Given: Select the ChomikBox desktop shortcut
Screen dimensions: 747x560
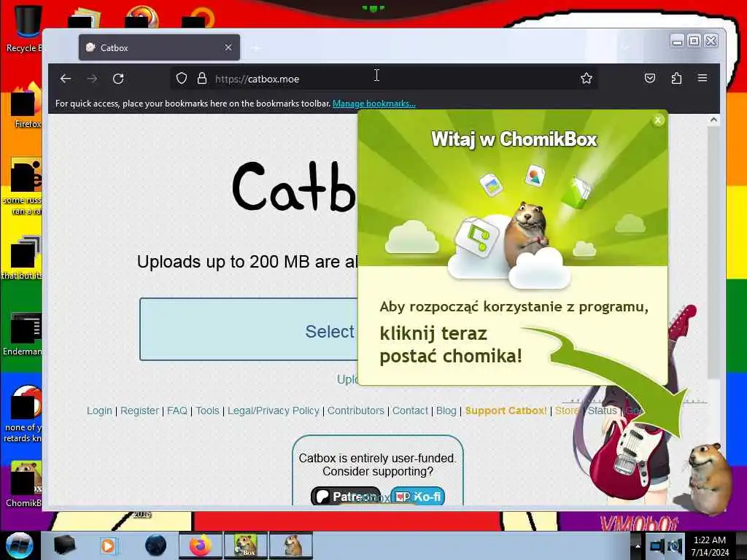Looking at the screenshot, I should click(x=24, y=484).
